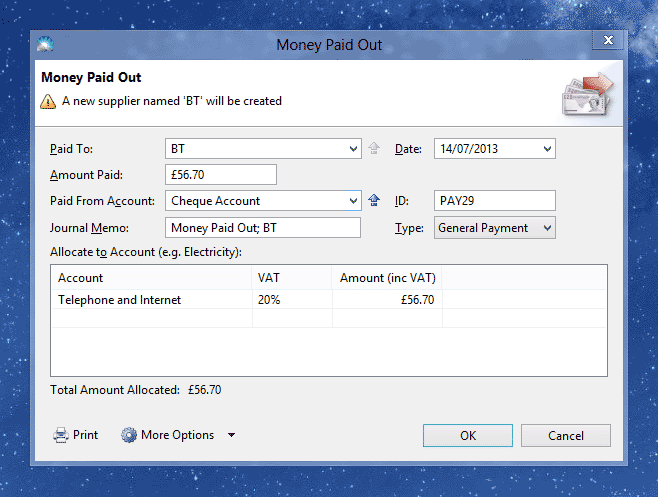Select the Telephone and Internet account cell
The height and width of the screenshot is (497, 658).
point(151,300)
